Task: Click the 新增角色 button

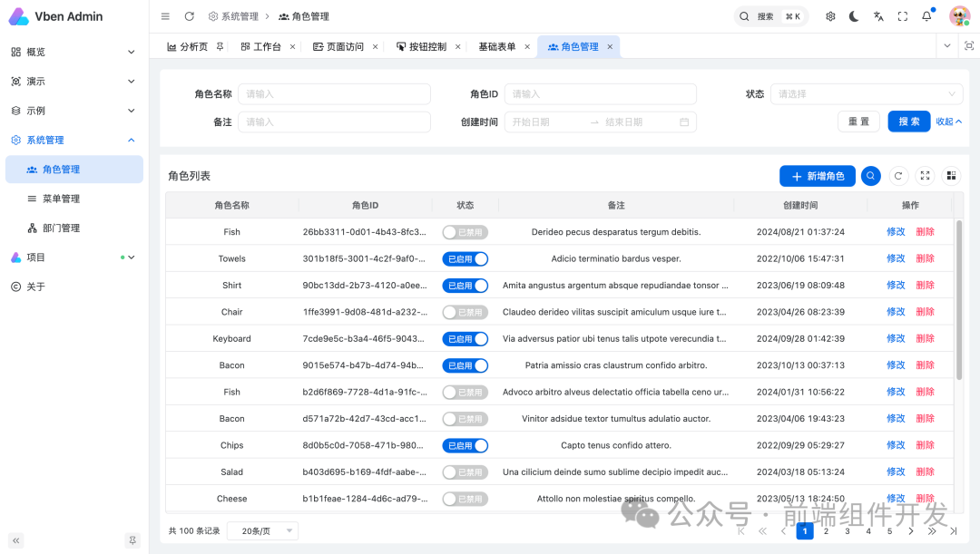Action: click(x=816, y=175)
